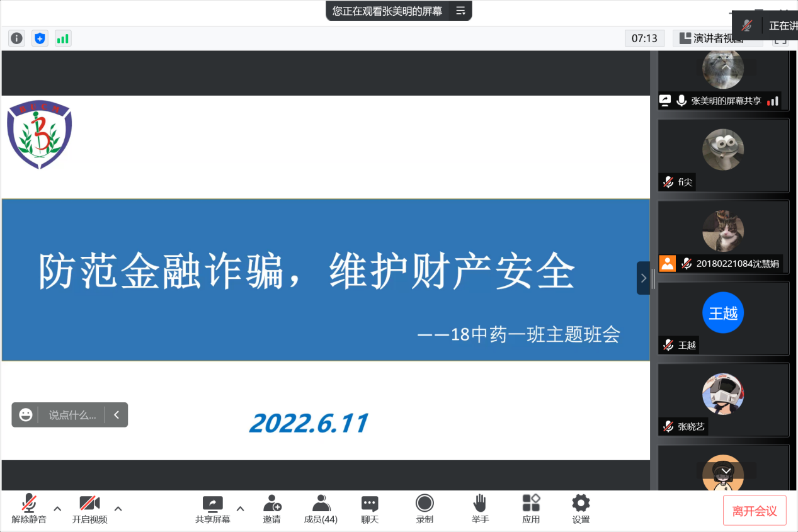The image size is (798, 532).
Task: Type in the 说点什么 input box
Action: click(x=72, y=415)
